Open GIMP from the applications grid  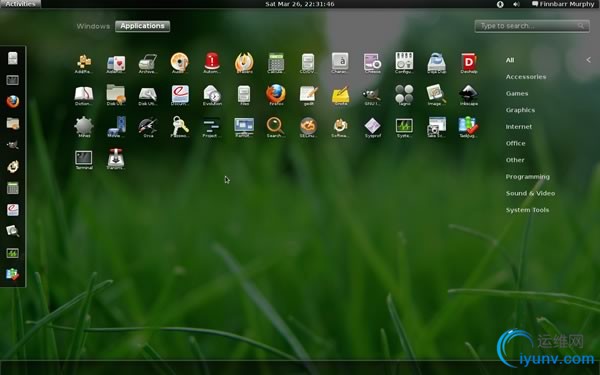coord(372,95)
